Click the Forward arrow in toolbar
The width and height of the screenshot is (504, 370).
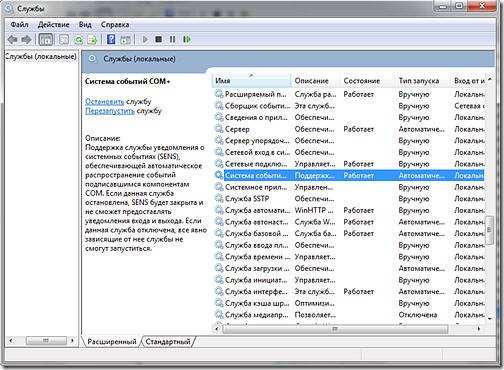pos(26,40)
